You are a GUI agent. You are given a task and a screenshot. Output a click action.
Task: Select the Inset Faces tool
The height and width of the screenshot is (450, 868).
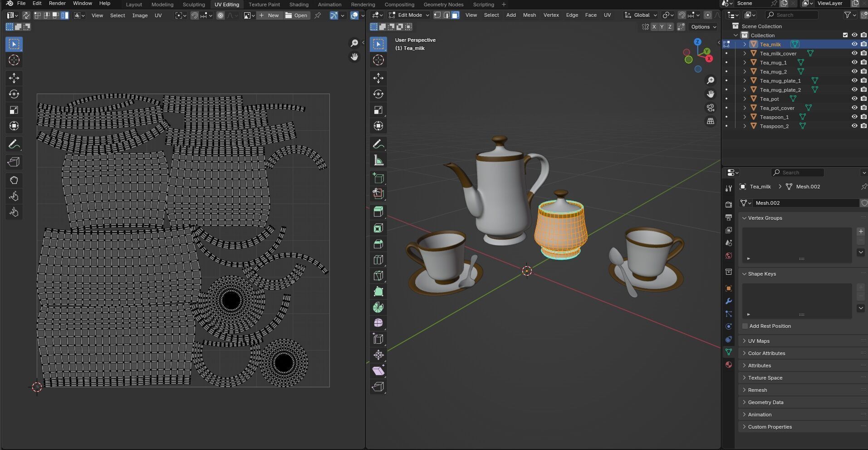tap(378, 228)
